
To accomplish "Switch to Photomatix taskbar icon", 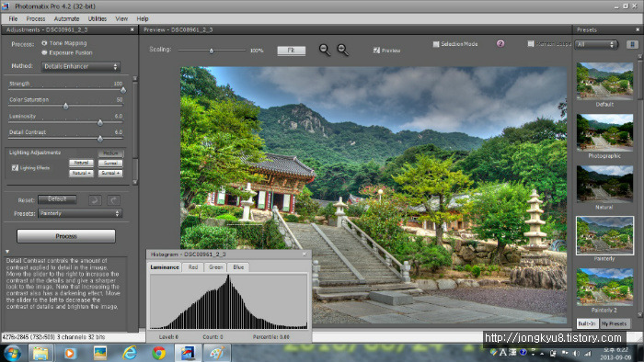I will (188, 353).
